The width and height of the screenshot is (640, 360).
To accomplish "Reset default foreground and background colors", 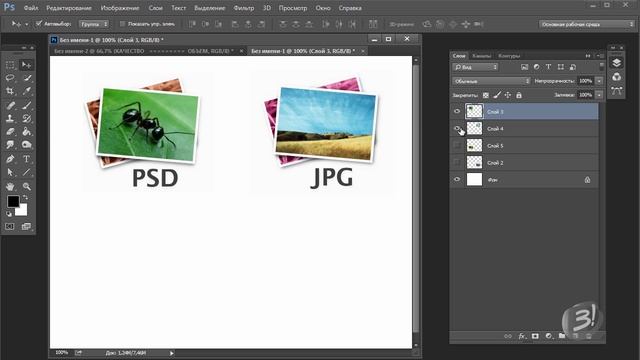I will point(9,213).
